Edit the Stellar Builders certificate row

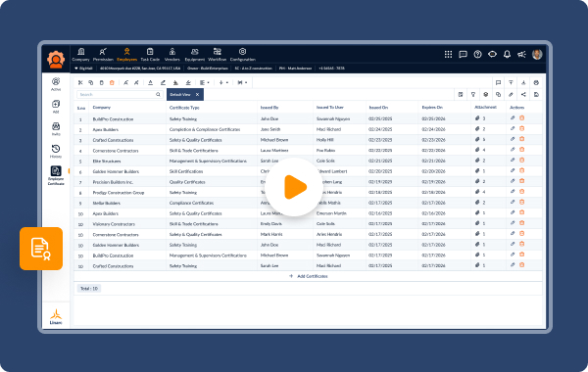pyautogui.click(x=513, y=203)
